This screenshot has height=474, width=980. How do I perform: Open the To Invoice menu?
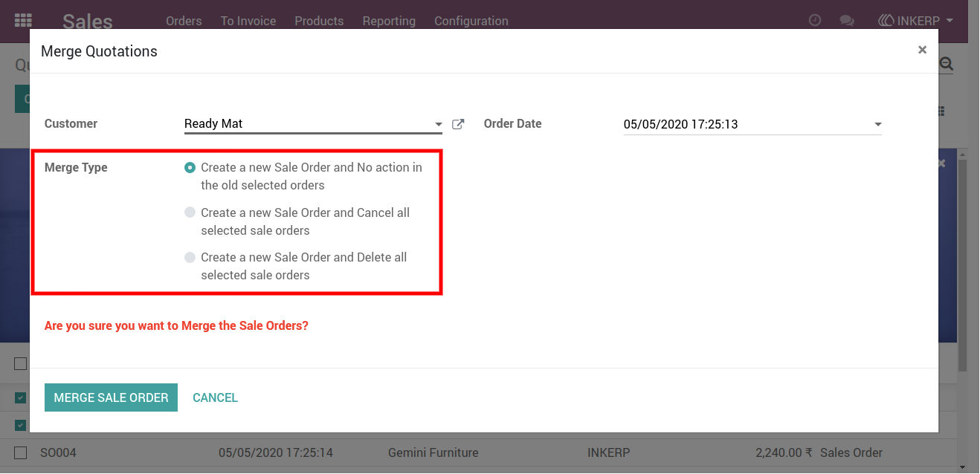pyautogui.click(x=248, y=21)
